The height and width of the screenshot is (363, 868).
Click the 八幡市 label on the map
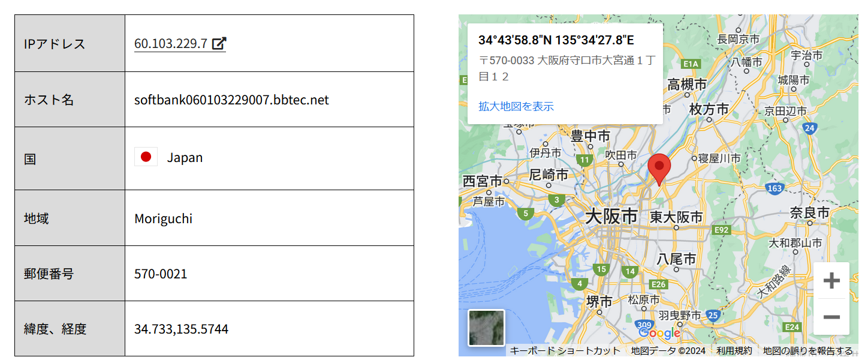point(747,62)
